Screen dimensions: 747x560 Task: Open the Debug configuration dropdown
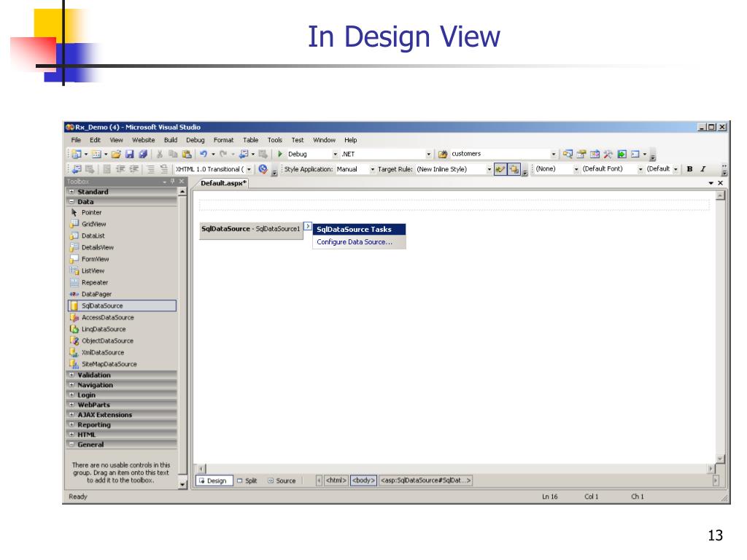click(335, 155)
